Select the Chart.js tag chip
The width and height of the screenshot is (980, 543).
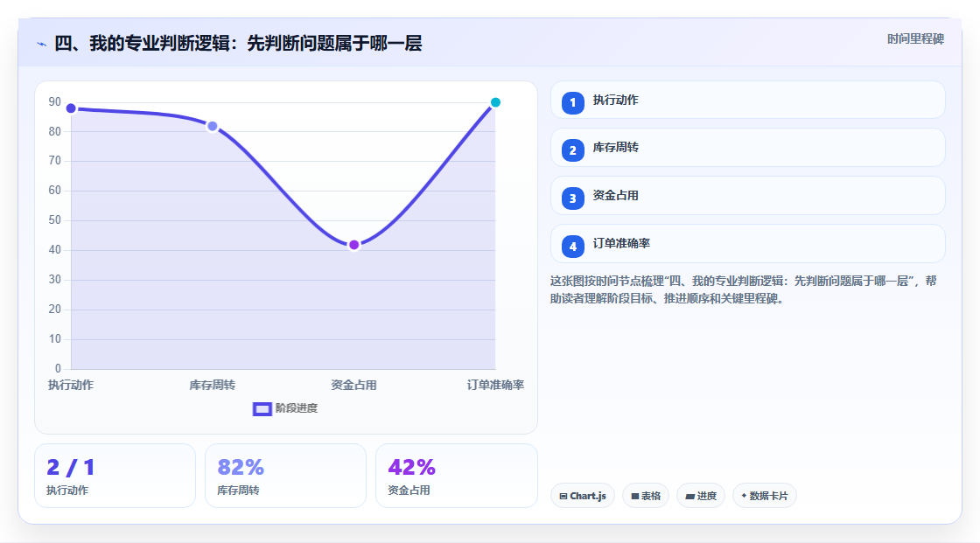[583, 496]
